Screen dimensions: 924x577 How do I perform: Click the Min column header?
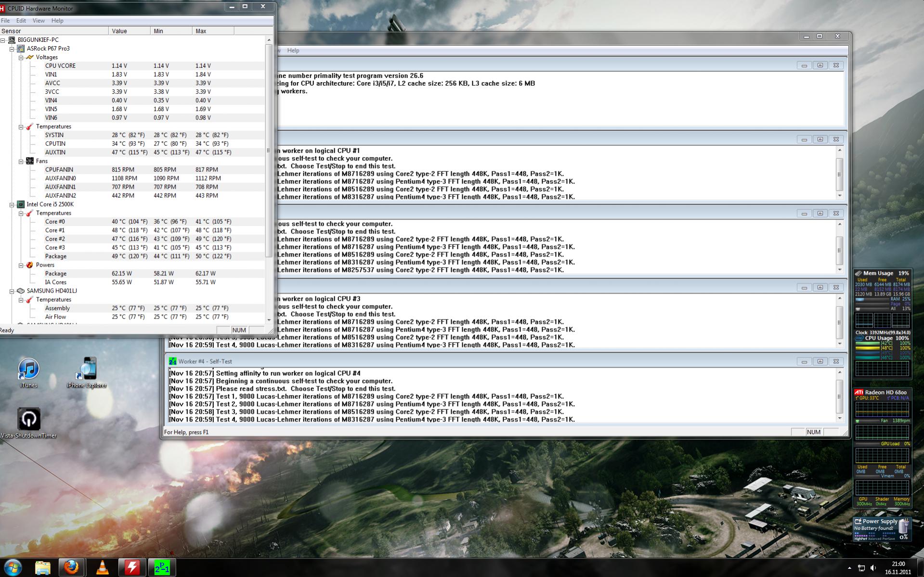click(172, 31)
